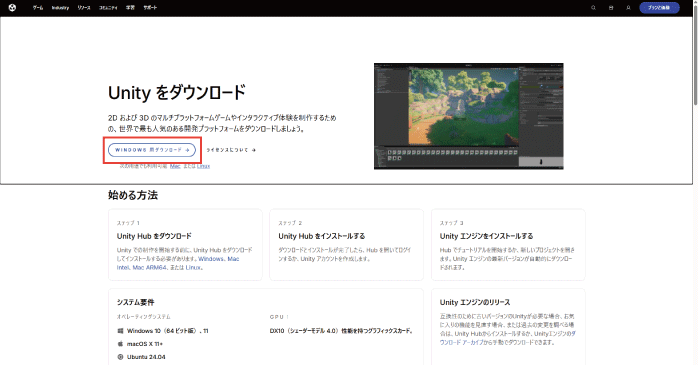
Task: Click the Unity logo in the header
Action: [x=12, y=8]
